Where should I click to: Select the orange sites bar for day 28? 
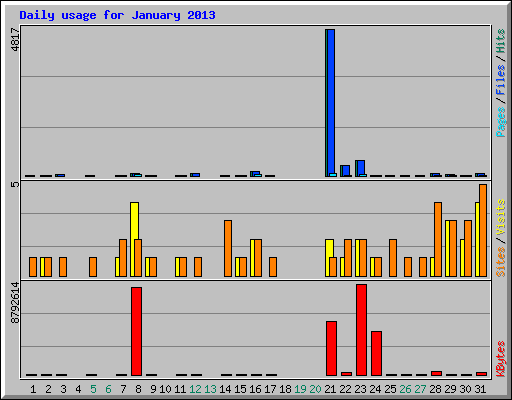438,239
